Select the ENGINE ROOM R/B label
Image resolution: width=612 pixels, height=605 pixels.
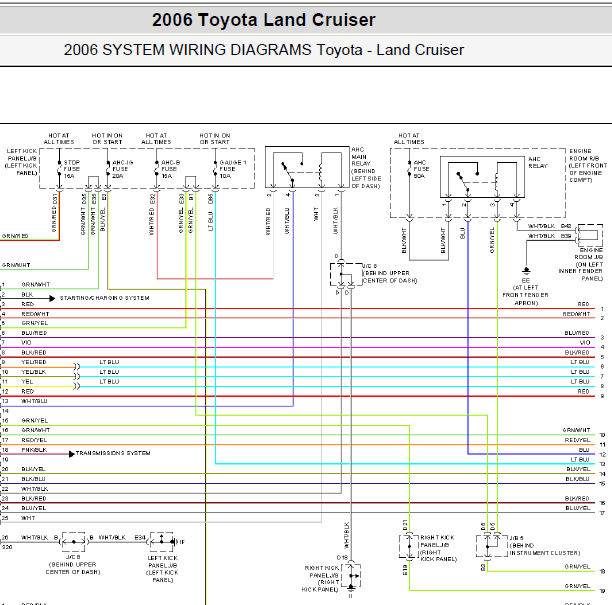(588, 165)
